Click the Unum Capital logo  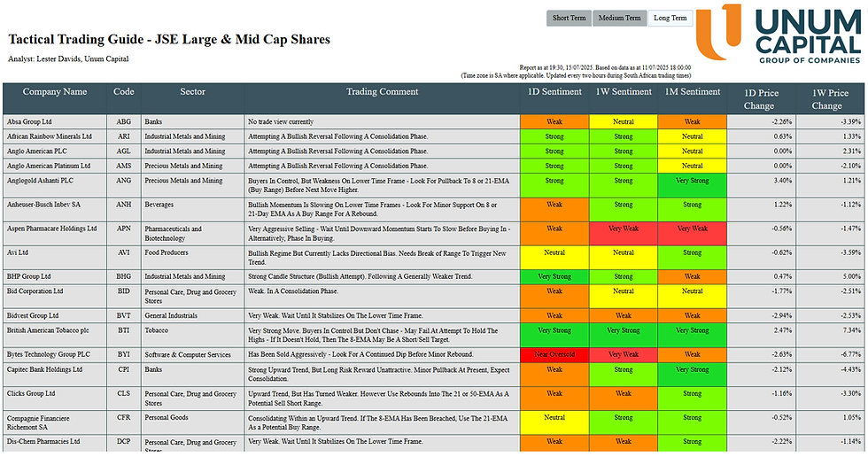point(779,34)
